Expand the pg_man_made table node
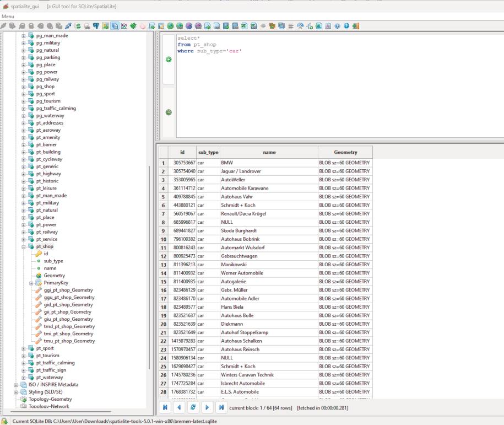 24,36
